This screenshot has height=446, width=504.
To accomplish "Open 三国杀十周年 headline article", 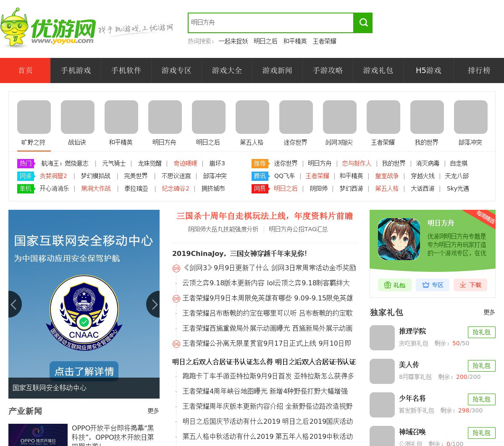I will click(x=265, y=216).
